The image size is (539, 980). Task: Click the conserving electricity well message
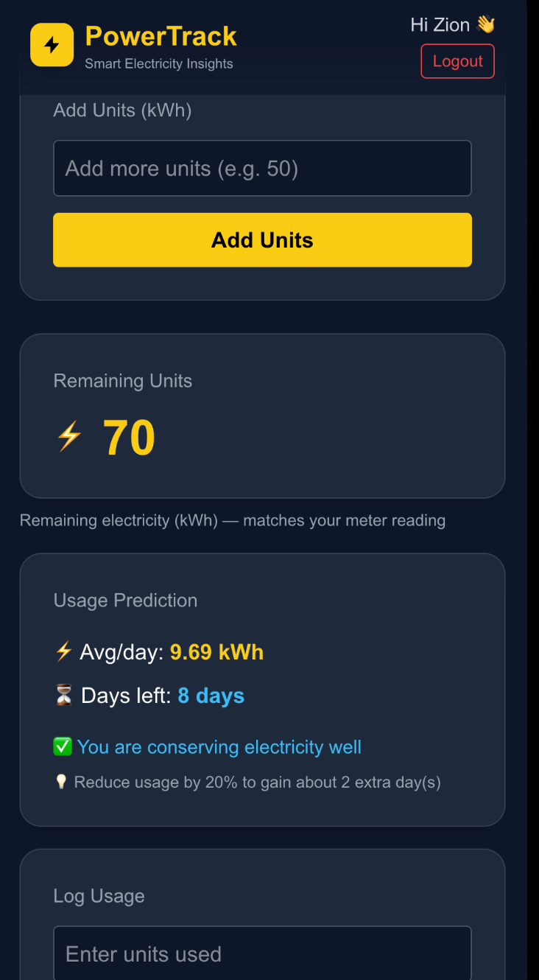[x=219, y=747]
